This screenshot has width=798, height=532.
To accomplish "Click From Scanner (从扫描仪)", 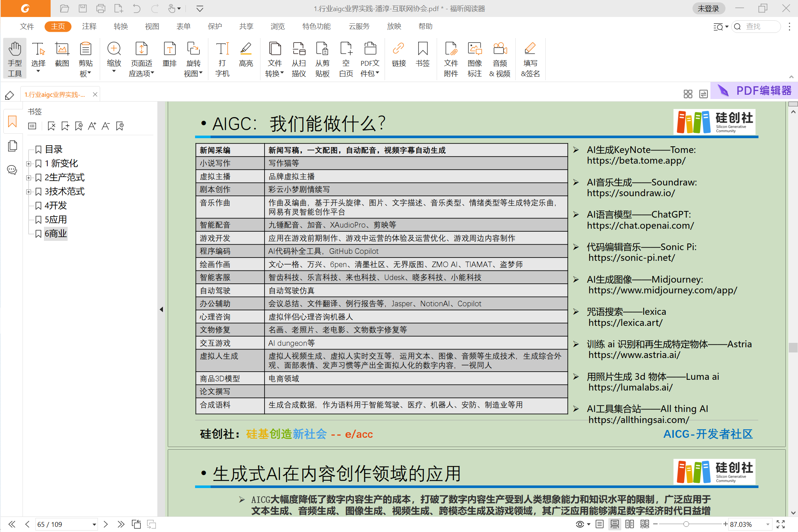I will (299, 59).
